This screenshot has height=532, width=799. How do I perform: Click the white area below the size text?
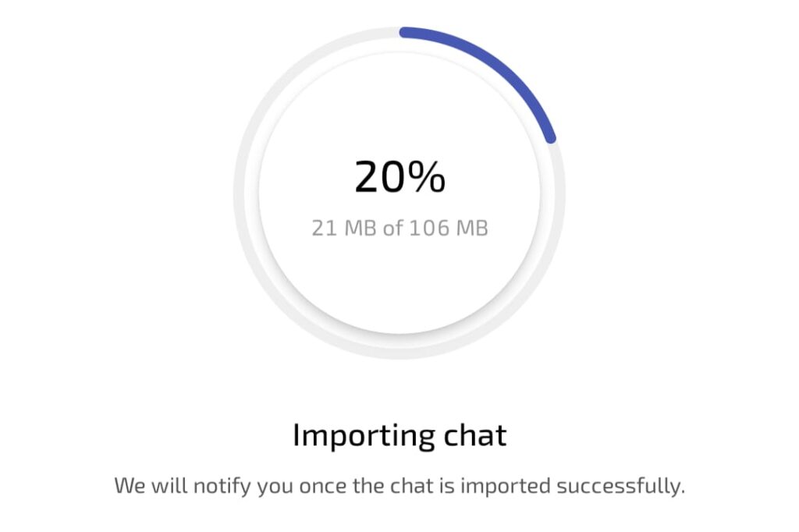click(399, 281)
